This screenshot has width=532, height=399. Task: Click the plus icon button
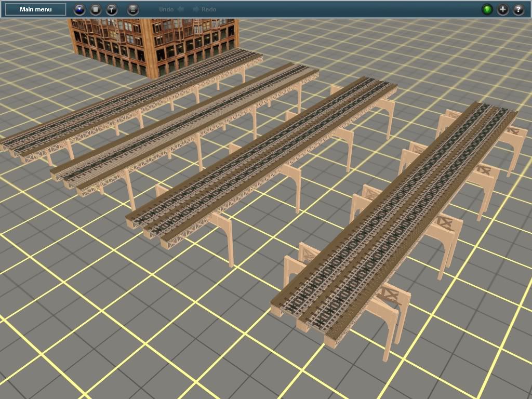tap(503, 9)
